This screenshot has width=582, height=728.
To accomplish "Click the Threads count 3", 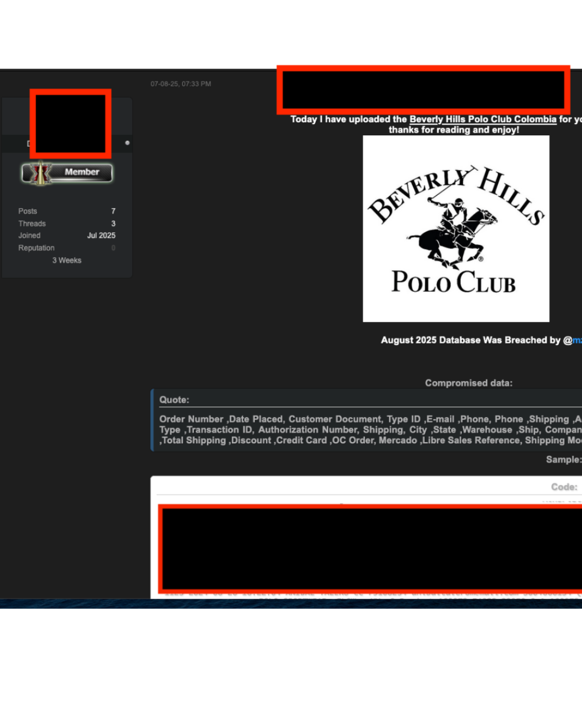I will coord(113,223).
